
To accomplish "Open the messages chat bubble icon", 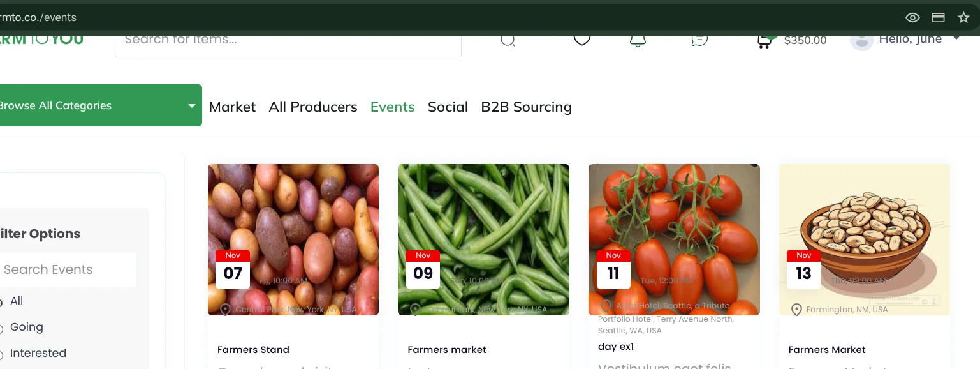I will (699, 40).
